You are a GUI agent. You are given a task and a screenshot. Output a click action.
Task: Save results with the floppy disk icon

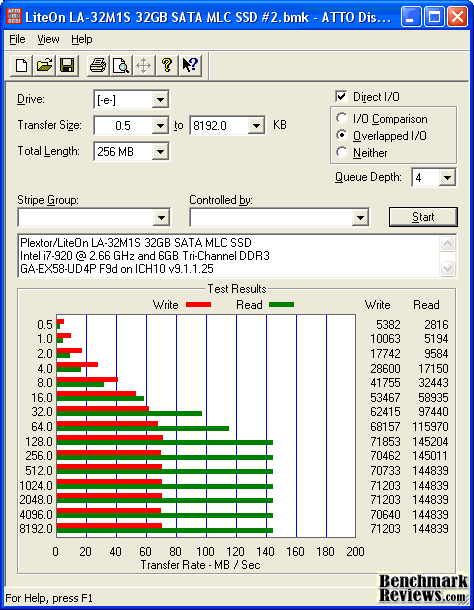point(67,65)
